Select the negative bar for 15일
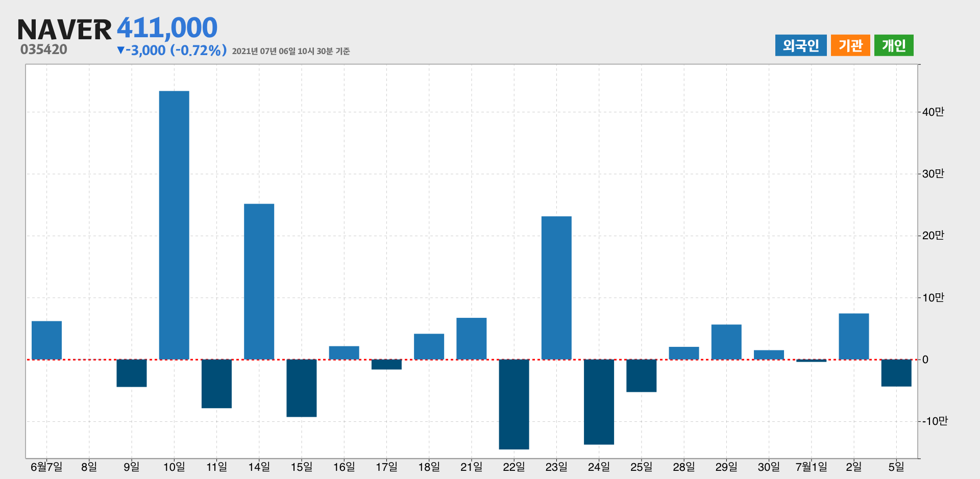This screenshot has width=980, height=479. (302, 388)
